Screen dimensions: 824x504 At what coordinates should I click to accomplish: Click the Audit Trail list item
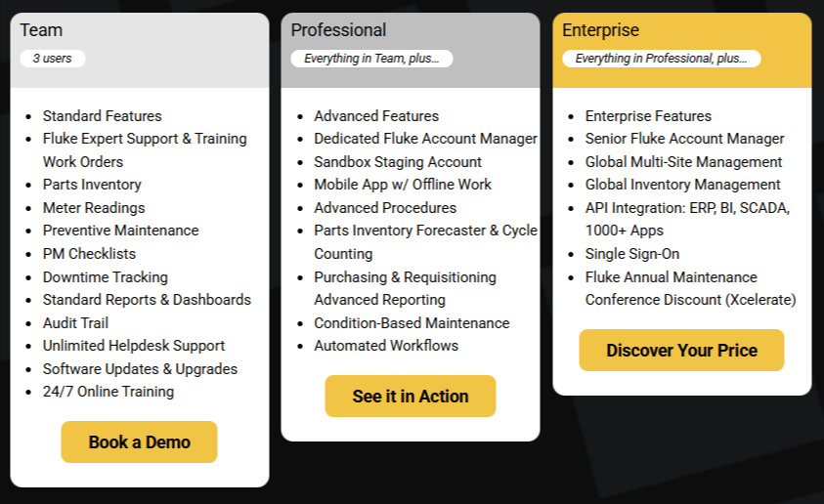[x=75, y=323]
